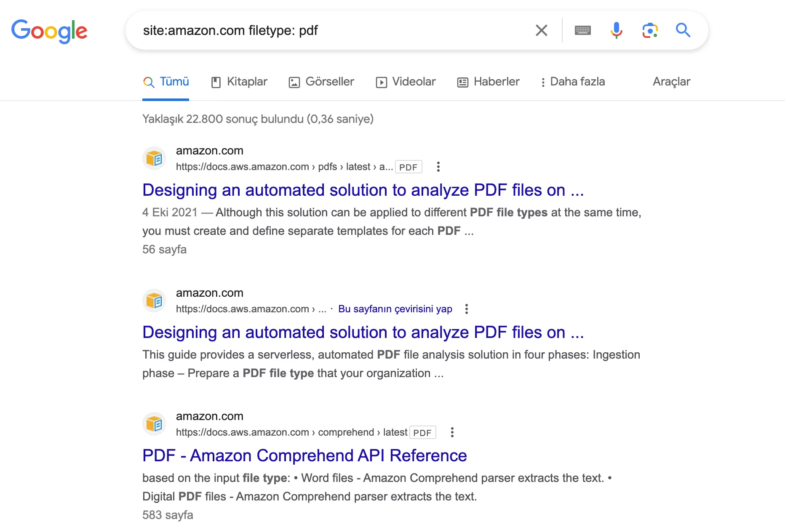785x532 pixels.
Task: Click the Google logo
Action: tap(49, 31)
